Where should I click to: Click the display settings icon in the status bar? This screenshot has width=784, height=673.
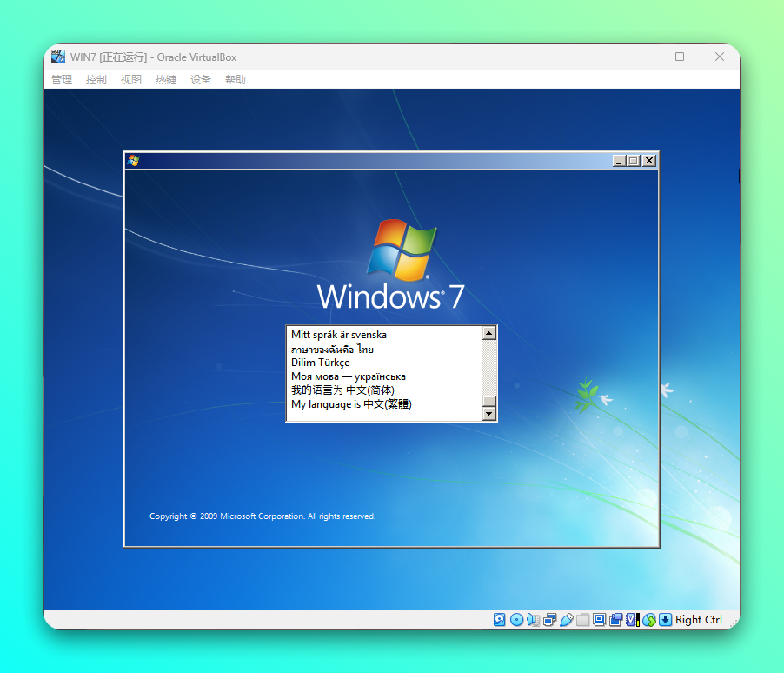click(x=599, y=619)
